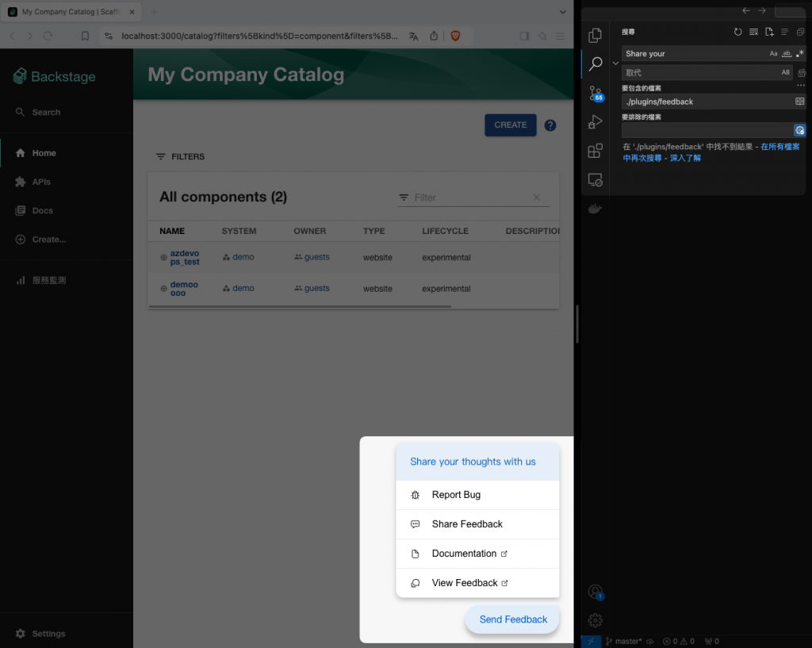Open APIs in Backstage sidebar
812x648 pixels.
pyautogui.click(x=67, y=182)
